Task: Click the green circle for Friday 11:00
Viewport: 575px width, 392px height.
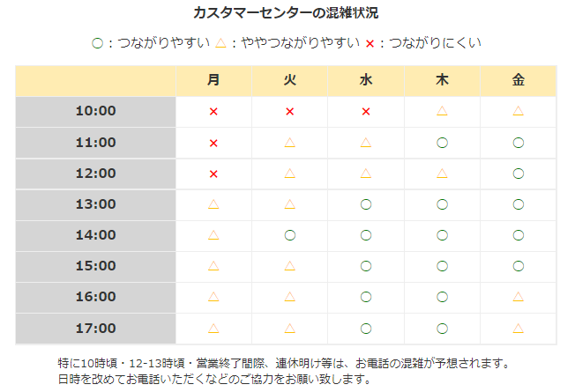Action: 519,143
